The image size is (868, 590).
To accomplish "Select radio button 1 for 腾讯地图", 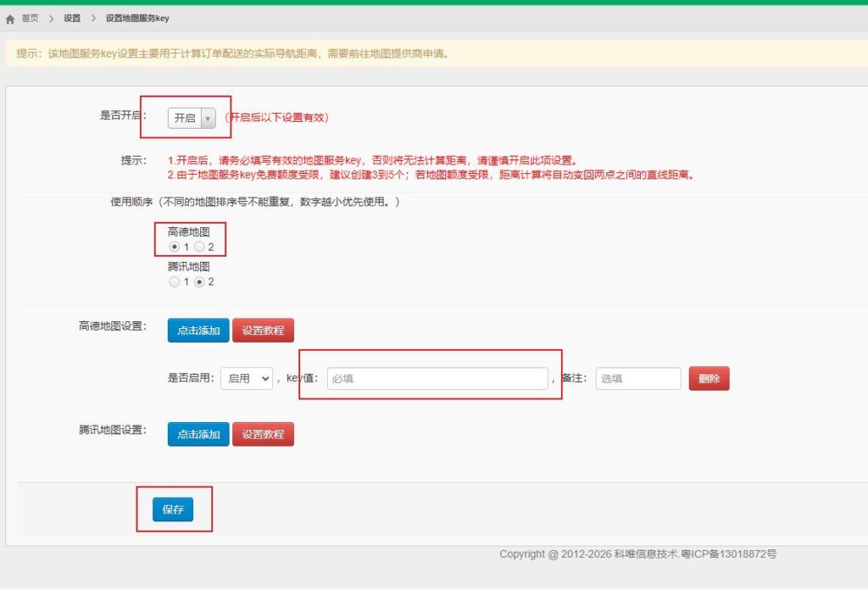I will 174,281.
